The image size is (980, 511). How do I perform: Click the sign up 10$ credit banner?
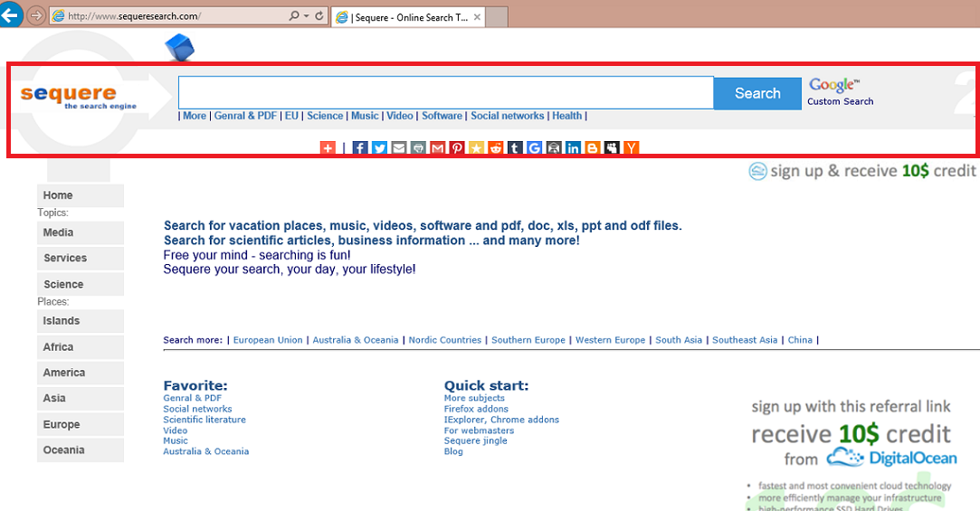click(x=862, y=171)
